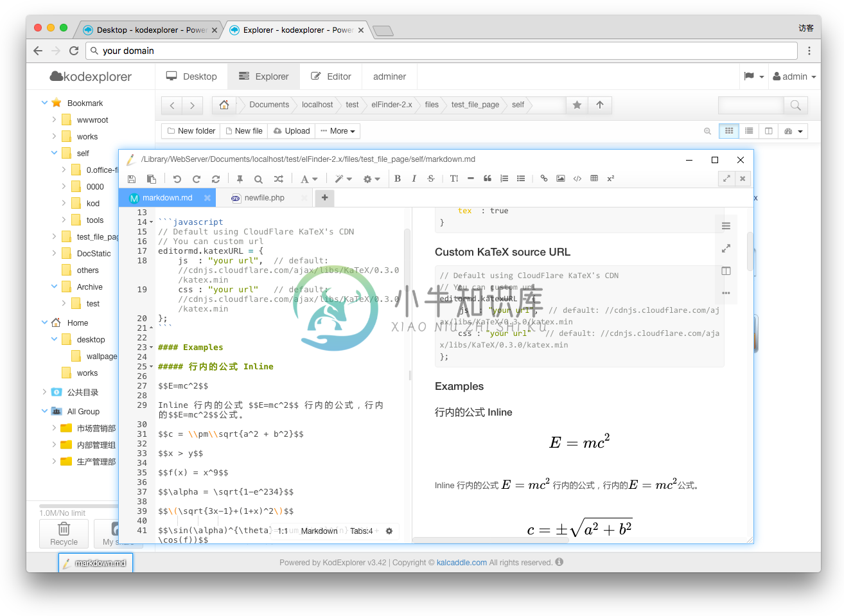Open search in the editor toolbar
Screen dimensions: 844x616
pos(258,179)
